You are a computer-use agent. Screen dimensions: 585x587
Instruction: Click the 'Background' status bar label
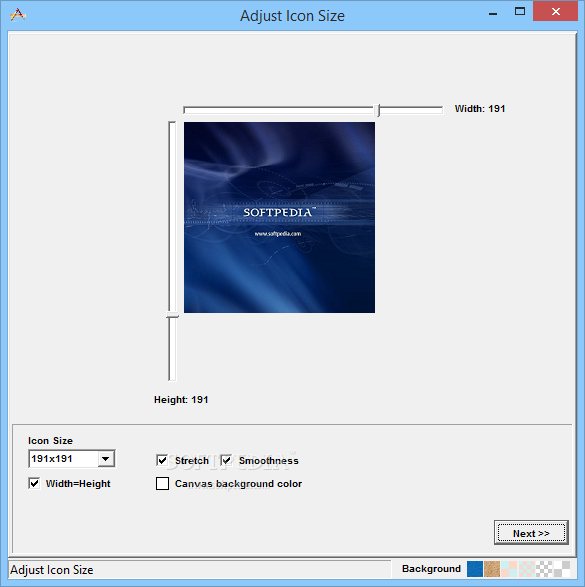(431, 569)
